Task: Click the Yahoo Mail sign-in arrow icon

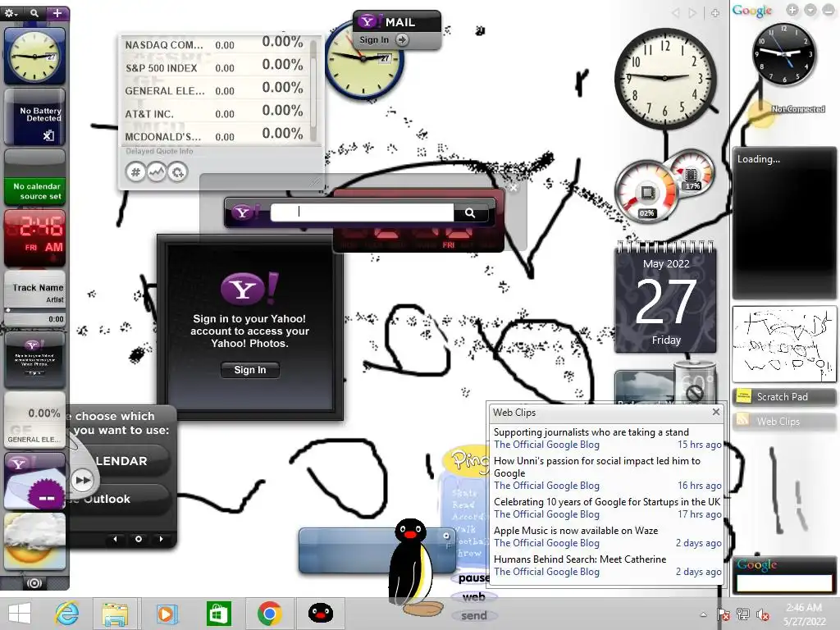Action: 402,39
